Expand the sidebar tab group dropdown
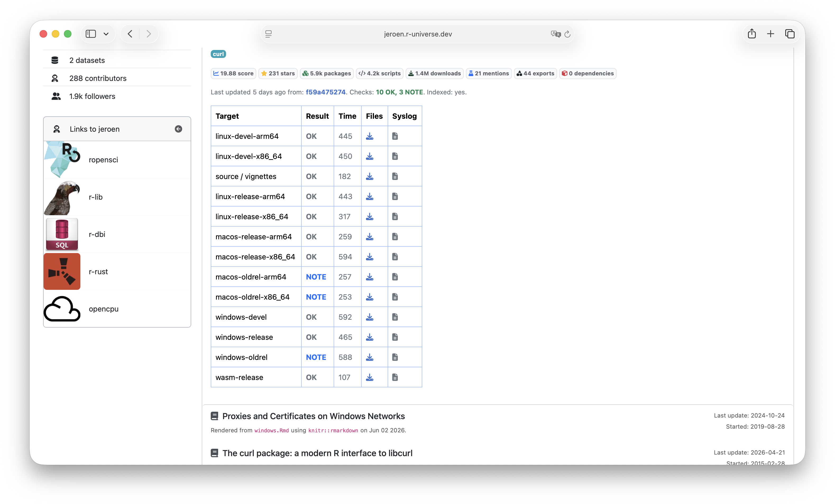This screenshot has height=504, width=835. [x=106, y=34]
